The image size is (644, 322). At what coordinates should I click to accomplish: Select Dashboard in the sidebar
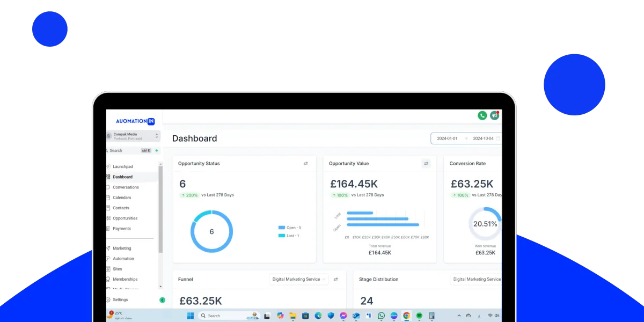[x=123, y=177]
